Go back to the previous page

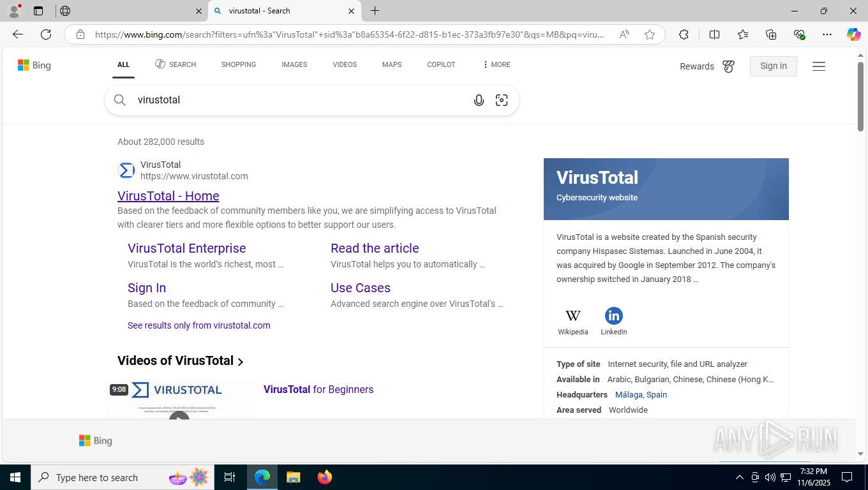[x=18, y=34]
